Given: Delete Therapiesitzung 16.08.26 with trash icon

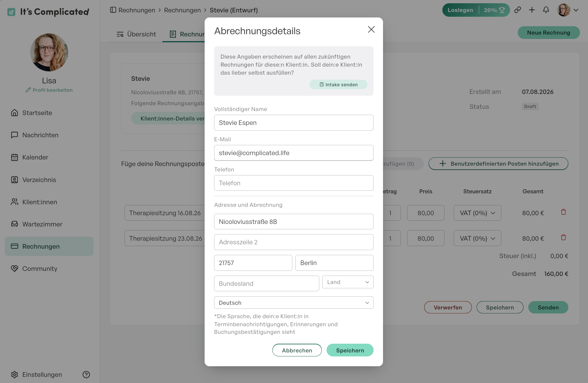Looking at the screenshot, I should click(563, 212).
